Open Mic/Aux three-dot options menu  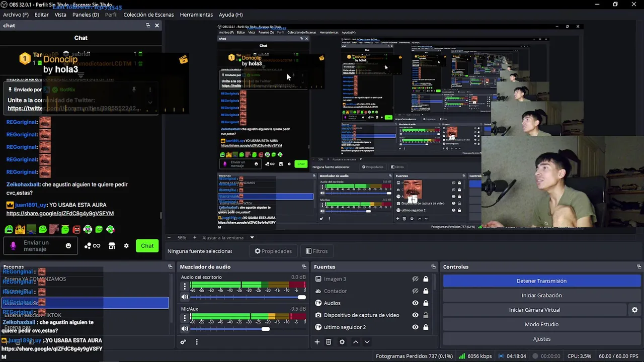tap(185, 318)
